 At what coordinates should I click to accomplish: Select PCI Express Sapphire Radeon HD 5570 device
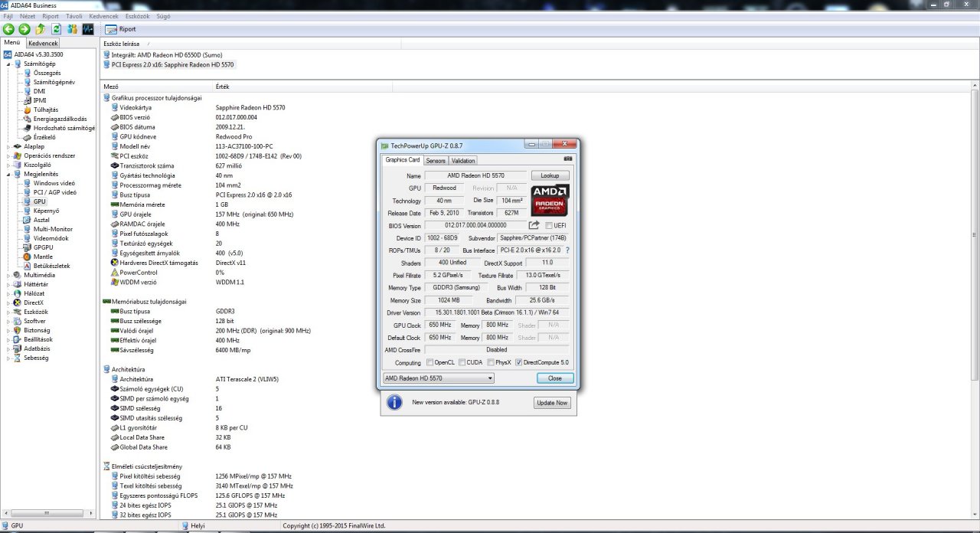click(x=169, y=64)
